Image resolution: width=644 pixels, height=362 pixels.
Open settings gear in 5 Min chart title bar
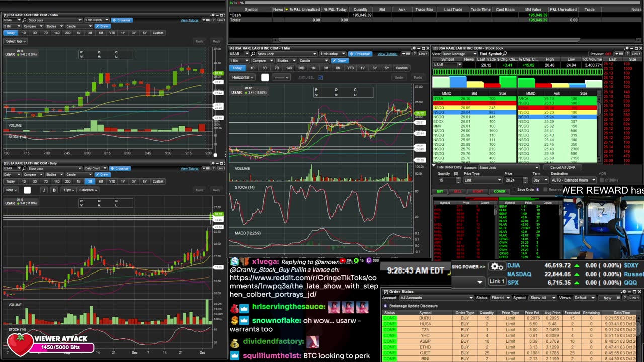[x=213, y=15]
